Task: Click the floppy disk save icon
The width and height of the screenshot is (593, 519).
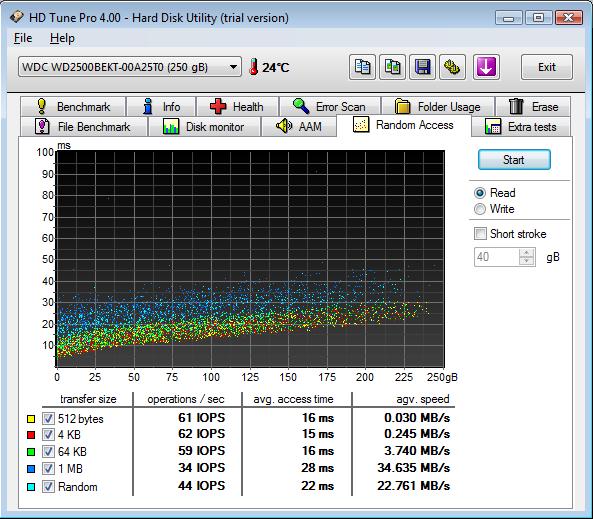Action: point(422,67)
